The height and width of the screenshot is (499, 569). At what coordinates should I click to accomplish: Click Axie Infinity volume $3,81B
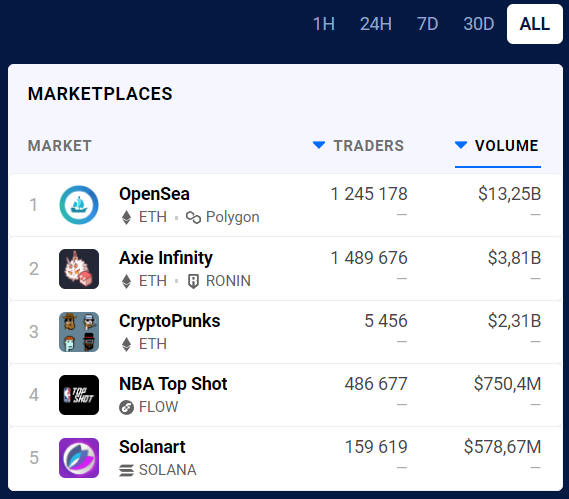(514, 258)
